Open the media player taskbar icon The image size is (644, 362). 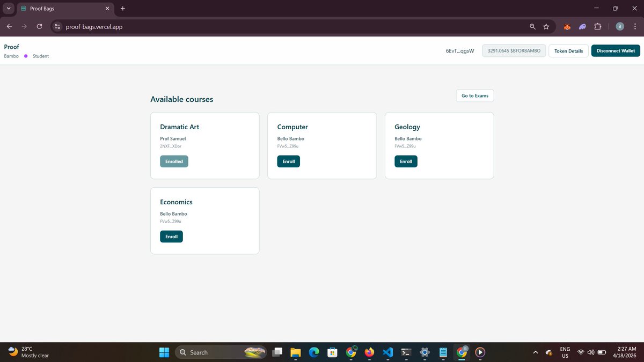(x=480, y=352)
